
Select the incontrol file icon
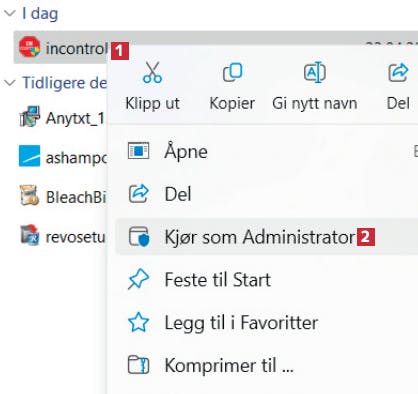(x=29, y=47)
